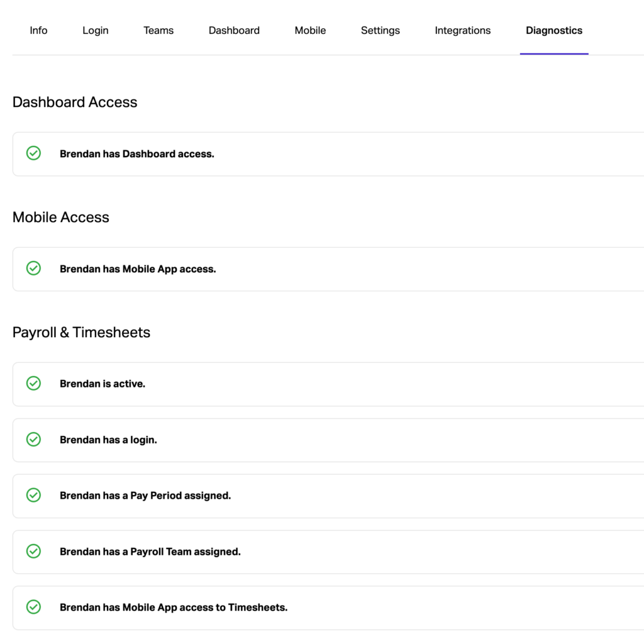This screenshot has width=644, height=644.
Task: Go to the Teams tab
Action: point(158,30)
